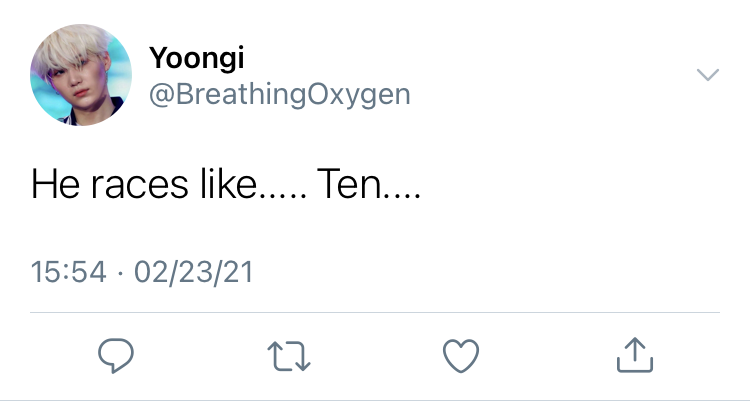Open the @BreathingOxygen handle link
Viewport: 750px width, 401px height.
(x=280, y=94)
